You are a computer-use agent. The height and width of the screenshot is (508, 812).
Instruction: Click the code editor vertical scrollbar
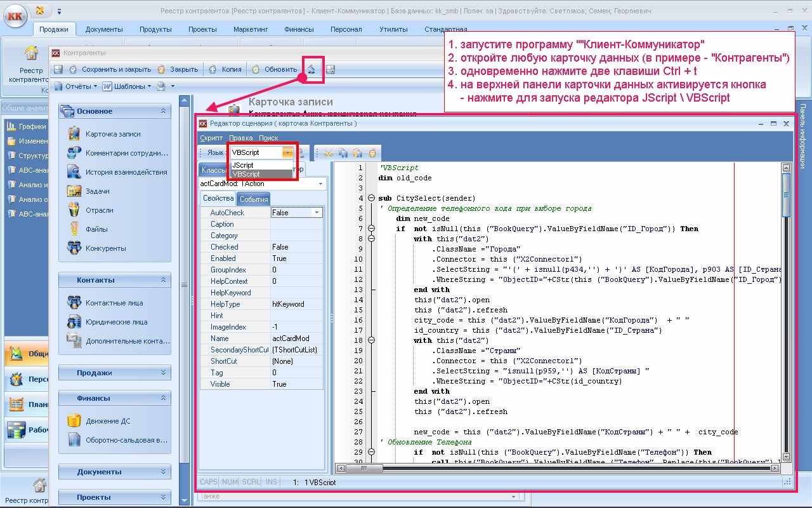[x=787, y=311]
